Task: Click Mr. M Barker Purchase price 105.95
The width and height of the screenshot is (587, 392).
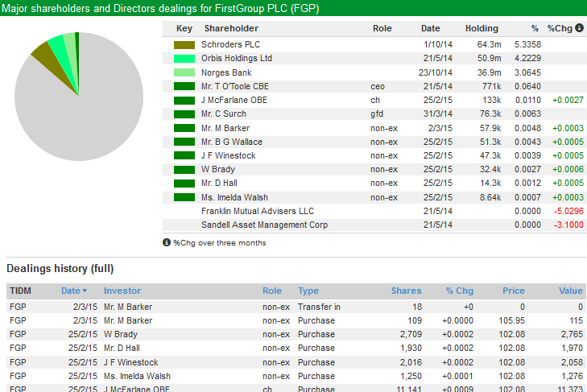Action: (x=511, y=321)
